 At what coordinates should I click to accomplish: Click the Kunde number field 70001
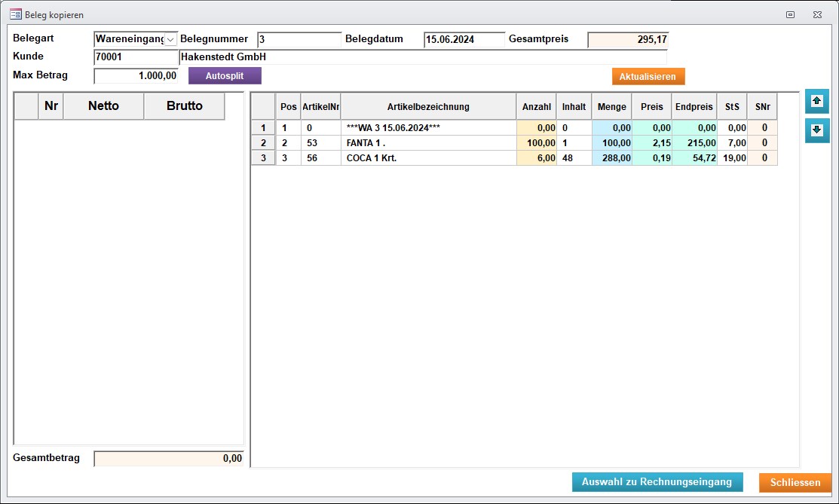point(136,57)
